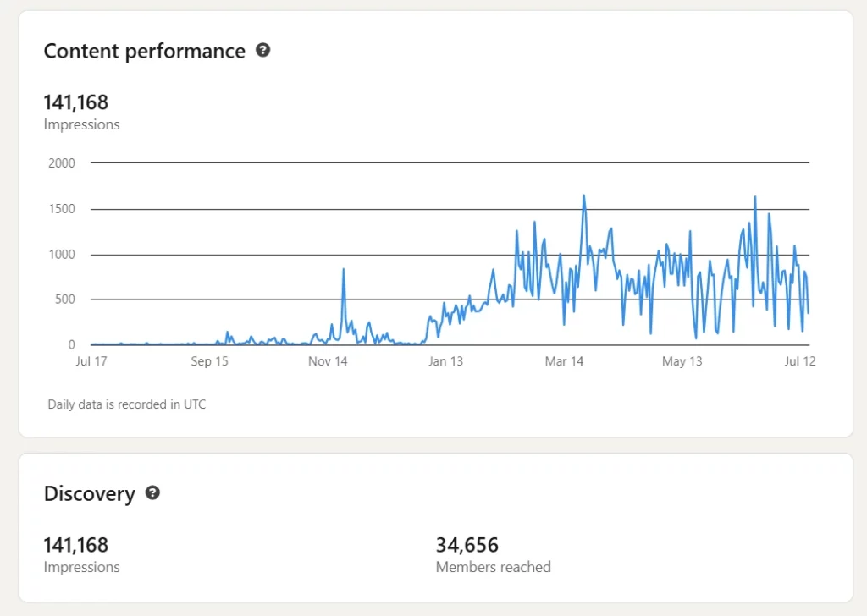Click the impressions spike near Nov 14

343,271
